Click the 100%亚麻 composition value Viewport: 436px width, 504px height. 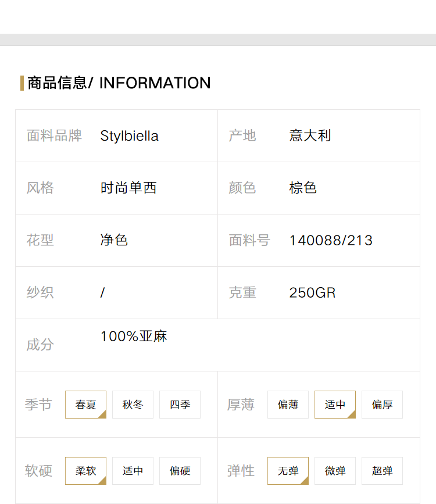[134, 336]
